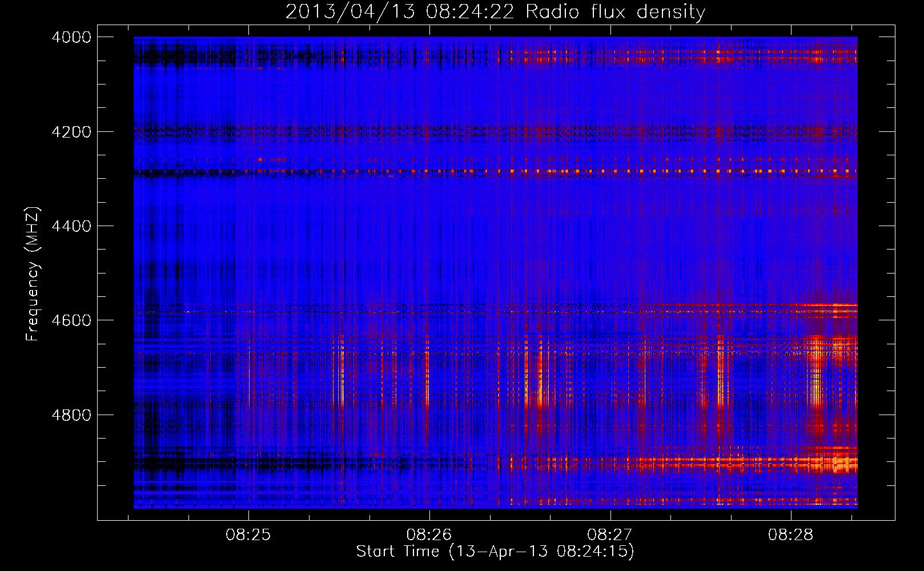Click the 'Start Time (13-Apr-13 08:24:15)' axis title
924x571 pixels.
click(495, 552)
